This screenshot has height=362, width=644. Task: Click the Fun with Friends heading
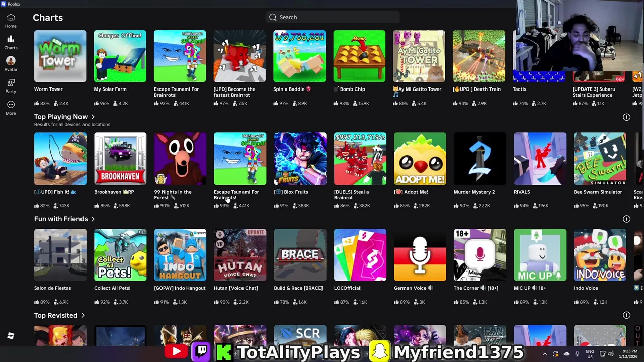[x=61, y=219]
